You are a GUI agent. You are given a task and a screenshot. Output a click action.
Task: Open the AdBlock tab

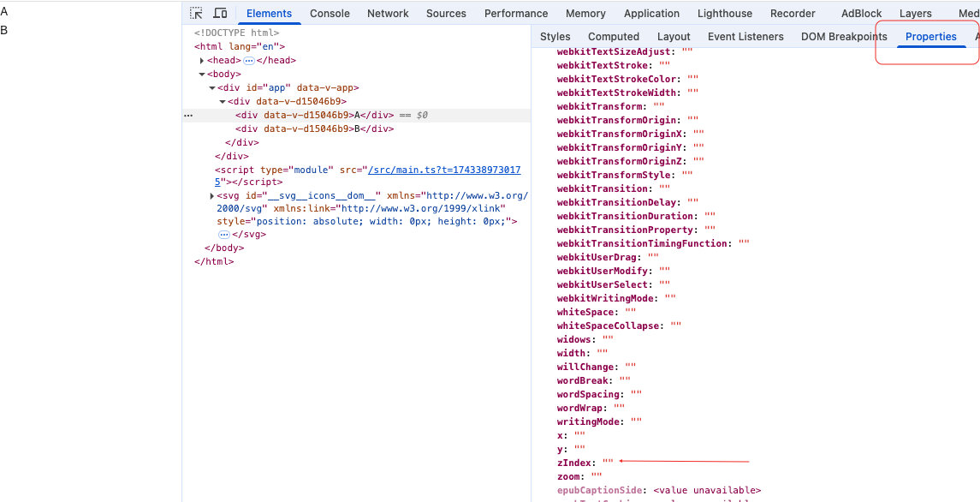pos(861,13)
